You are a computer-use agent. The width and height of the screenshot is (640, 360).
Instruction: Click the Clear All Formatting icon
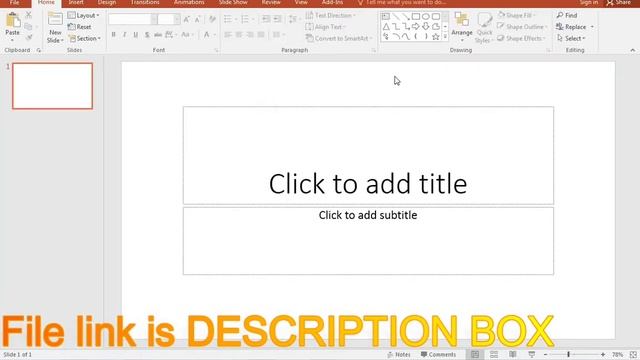pos(212,19)
